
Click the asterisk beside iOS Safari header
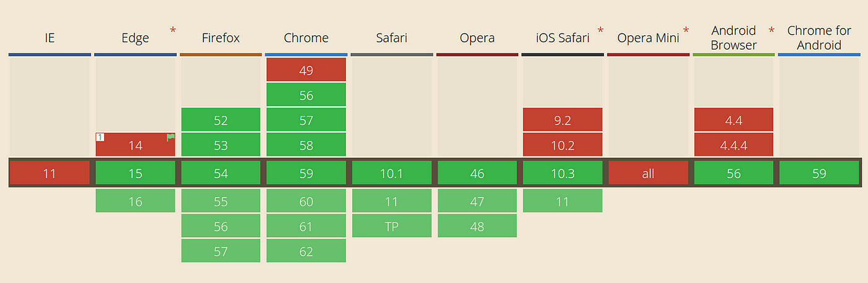pos(600,30)
